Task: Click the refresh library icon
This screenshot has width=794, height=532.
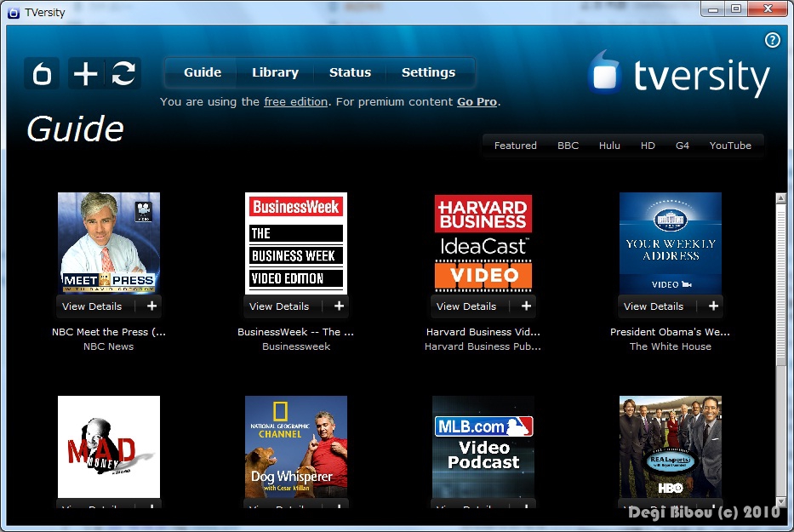Action: click(123, 73)
